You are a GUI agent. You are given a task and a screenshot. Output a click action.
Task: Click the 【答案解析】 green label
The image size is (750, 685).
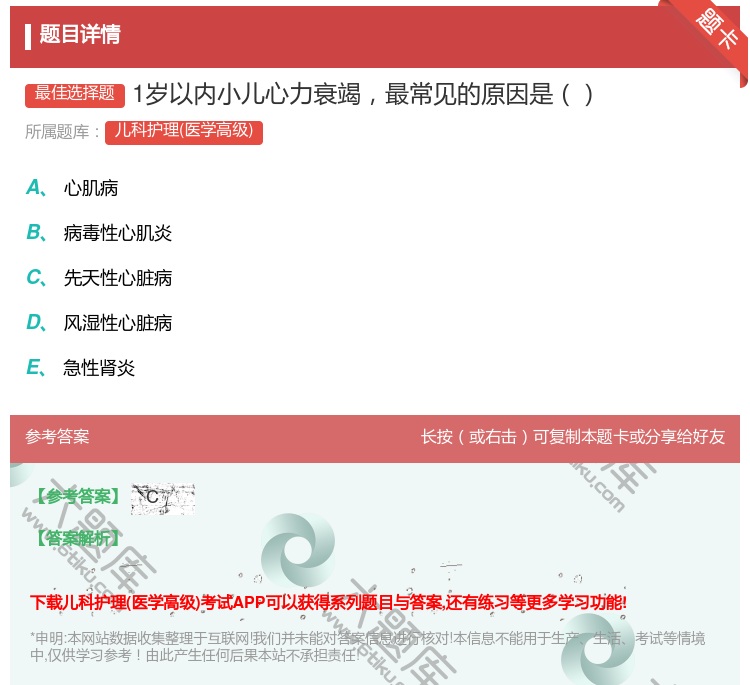77,538
